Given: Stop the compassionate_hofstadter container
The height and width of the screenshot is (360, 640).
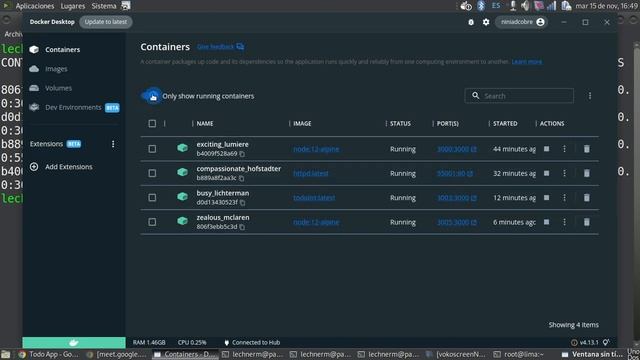Looking at the screenshot, I should coord(547,173).
